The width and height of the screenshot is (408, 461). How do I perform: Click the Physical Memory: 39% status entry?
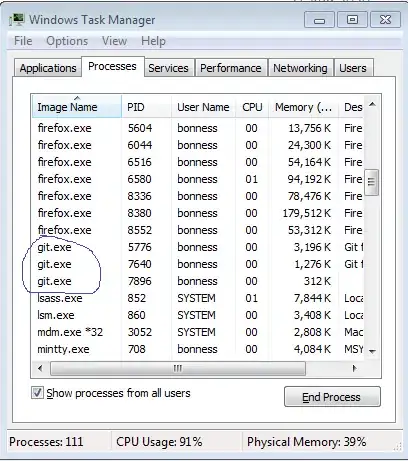306,442
